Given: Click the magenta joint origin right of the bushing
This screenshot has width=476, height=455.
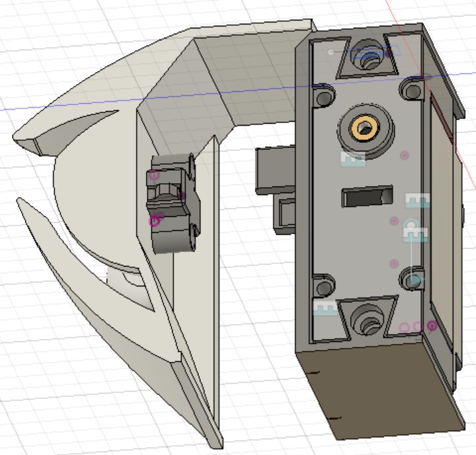Looking at the screenshot, I should point(405,155).
